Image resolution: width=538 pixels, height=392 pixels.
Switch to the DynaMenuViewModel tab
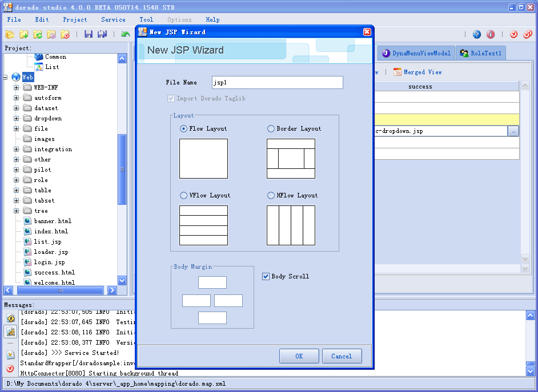[x=416, y=53]
